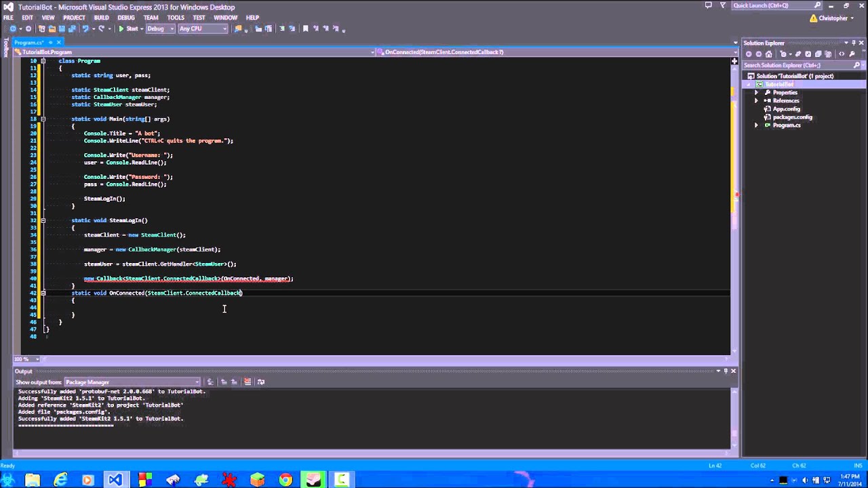Collapse OnConnected outlining toggle at line 42
The image size is (868, 488).
click(x=43, y=293)
